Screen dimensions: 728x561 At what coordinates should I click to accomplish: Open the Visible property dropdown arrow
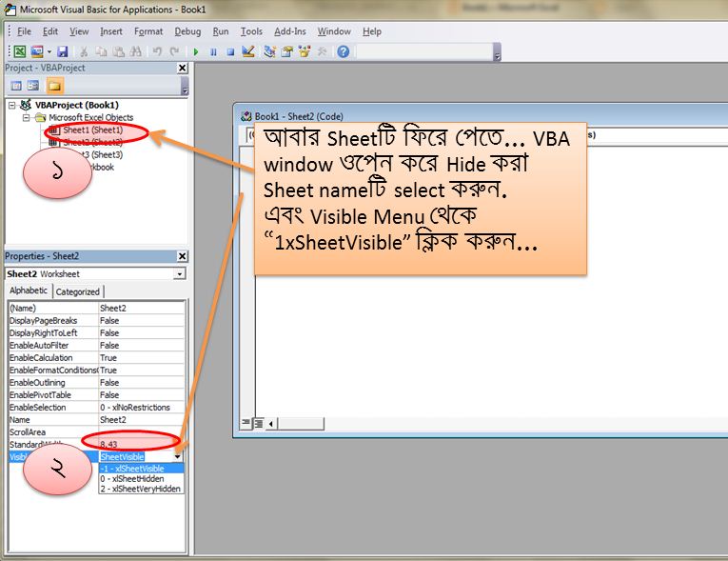click(x=178, y=457)
